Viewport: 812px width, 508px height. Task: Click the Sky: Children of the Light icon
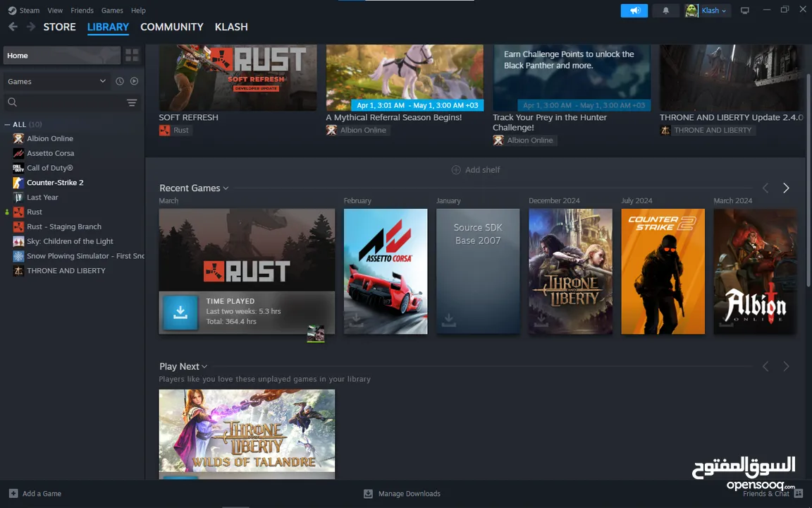coord(18,241)
